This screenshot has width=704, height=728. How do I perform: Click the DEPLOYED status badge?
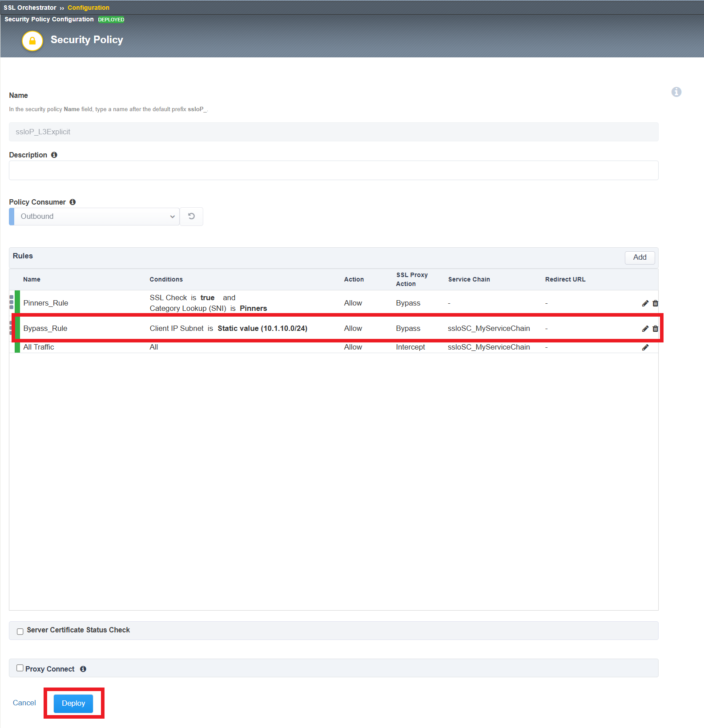pyautogui.click(x=111, y=20)
